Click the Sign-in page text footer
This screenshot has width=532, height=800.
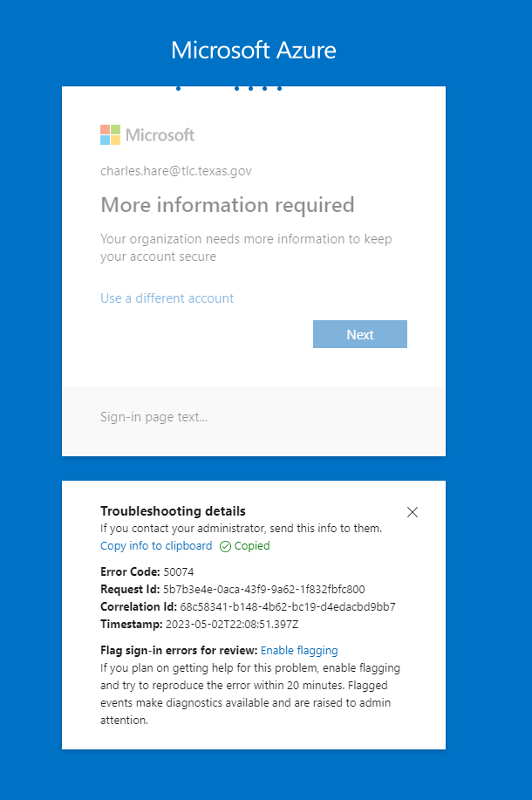tap(154, 417)
